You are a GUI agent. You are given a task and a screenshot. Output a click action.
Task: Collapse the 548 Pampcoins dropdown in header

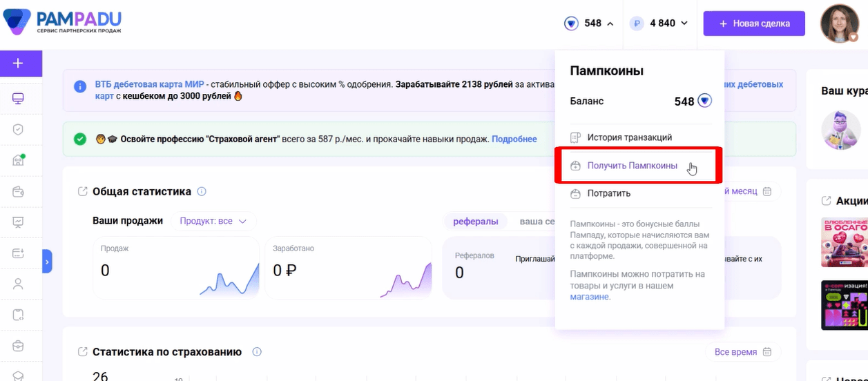coord(610,23)
